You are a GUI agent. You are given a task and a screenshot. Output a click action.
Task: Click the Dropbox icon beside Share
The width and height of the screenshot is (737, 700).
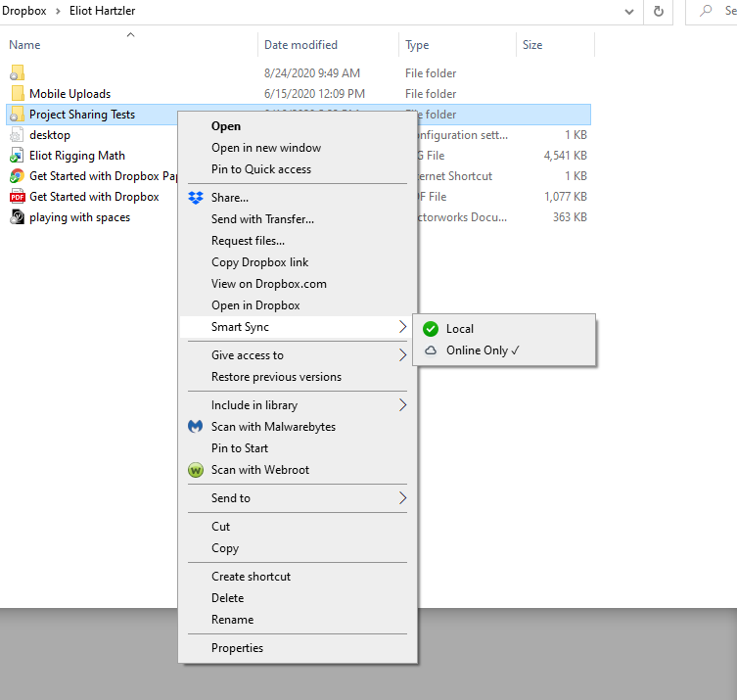click(x=194, y=198)
